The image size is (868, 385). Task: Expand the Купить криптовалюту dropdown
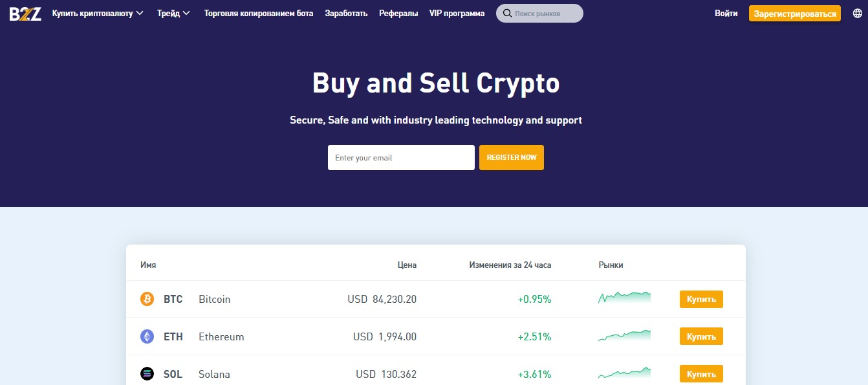tap(98, 13)
